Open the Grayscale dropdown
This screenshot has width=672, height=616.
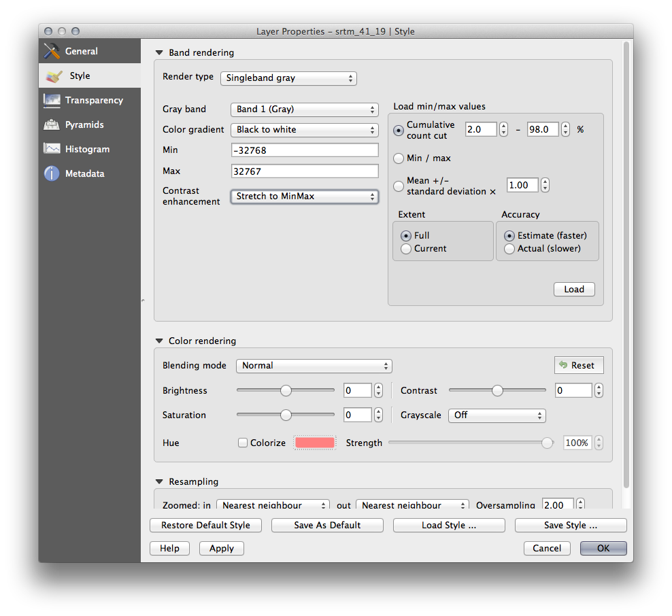pos(497,415)
